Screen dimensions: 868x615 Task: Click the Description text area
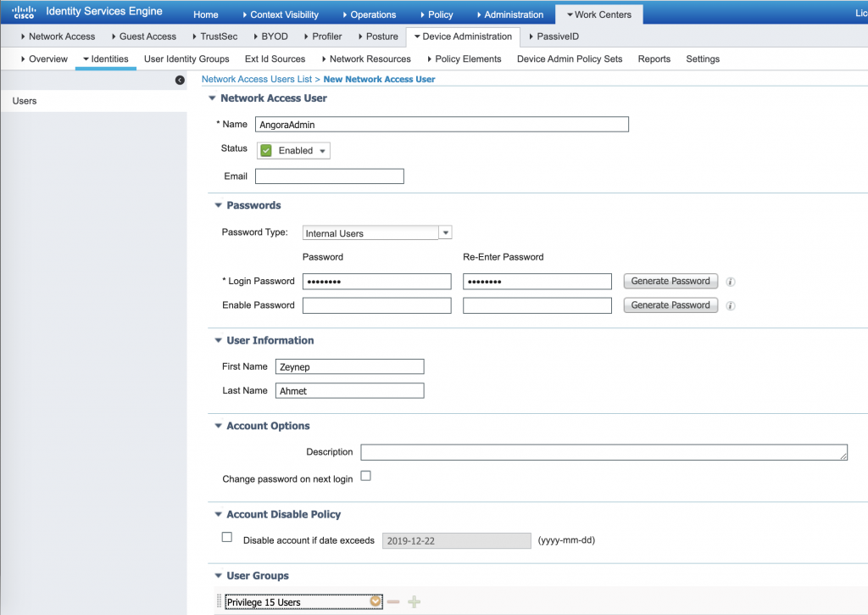(604, 453)
